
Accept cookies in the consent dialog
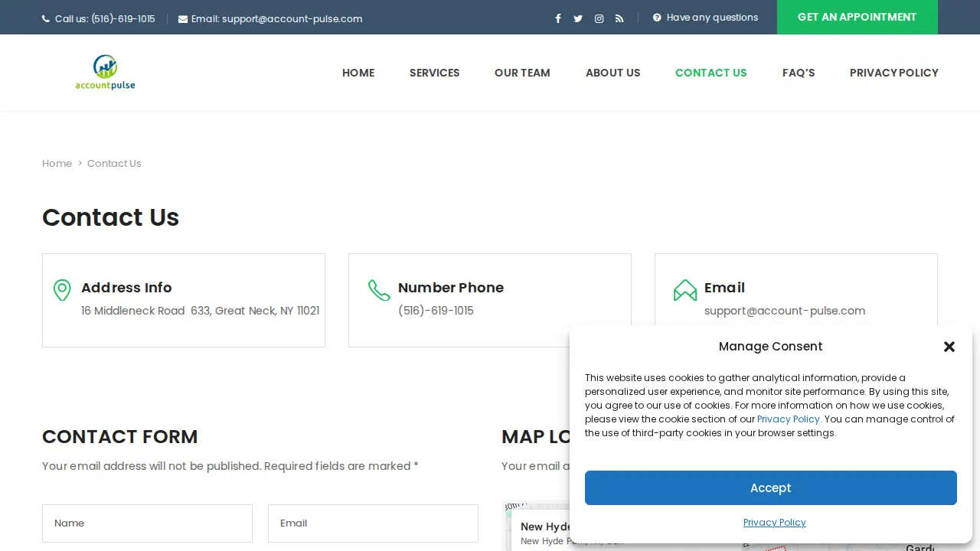[771, 487]
